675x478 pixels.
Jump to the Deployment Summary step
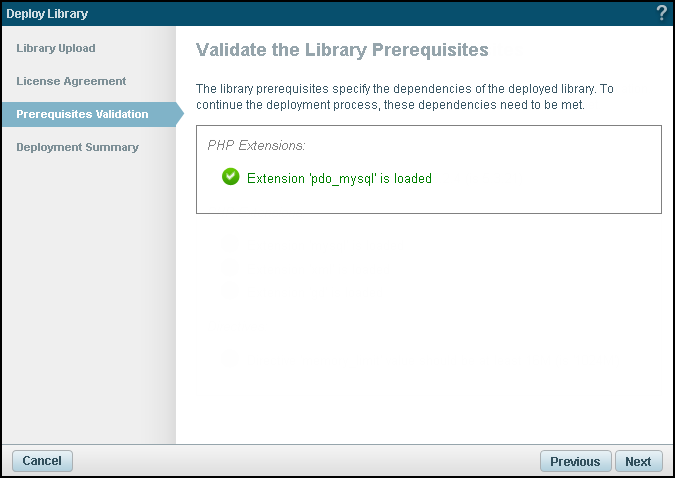tap(77, 147)
